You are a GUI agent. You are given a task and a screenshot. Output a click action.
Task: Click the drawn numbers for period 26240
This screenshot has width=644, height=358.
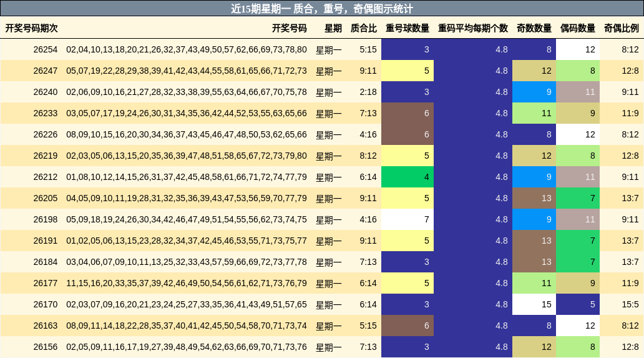(187, 92)
